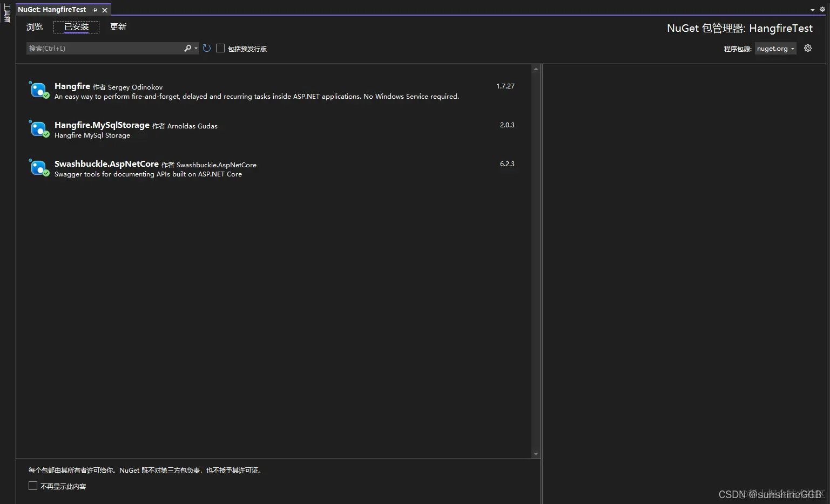
Task: Select the Hangfire package name
Action: click(x=72, y=86)
